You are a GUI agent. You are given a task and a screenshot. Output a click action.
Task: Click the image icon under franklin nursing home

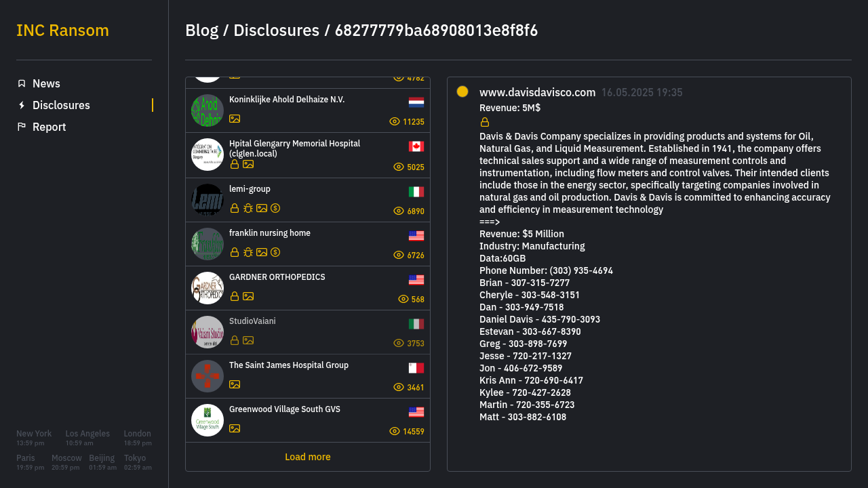tap(262, 252)
